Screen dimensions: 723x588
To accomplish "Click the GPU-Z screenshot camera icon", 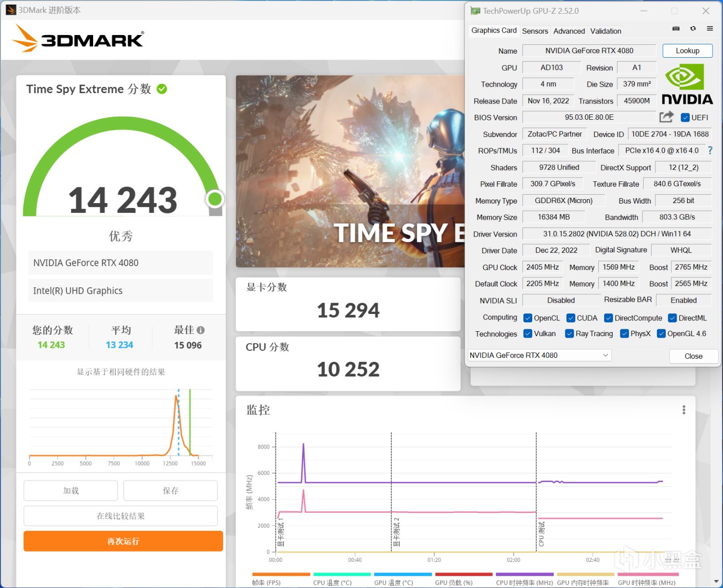I will click(x=676, y=29).
